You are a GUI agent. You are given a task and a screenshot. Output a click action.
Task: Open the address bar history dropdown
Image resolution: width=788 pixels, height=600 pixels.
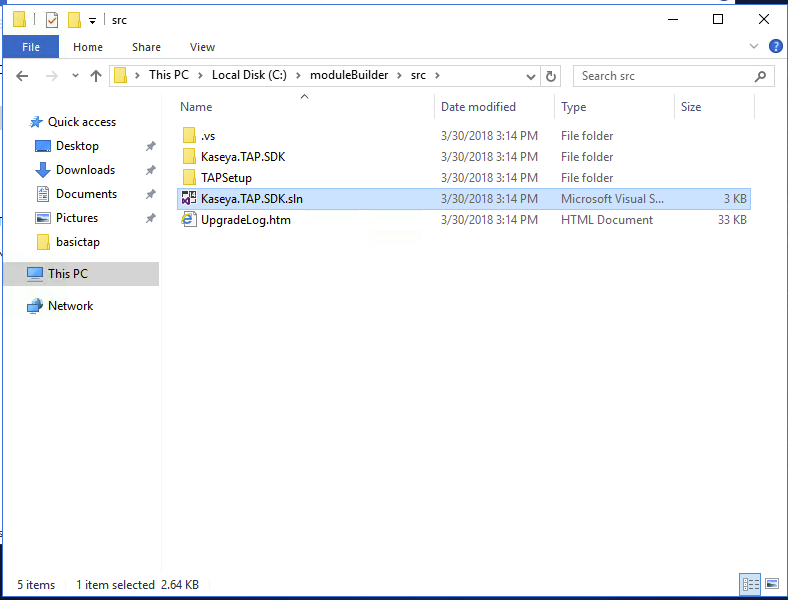530,76
